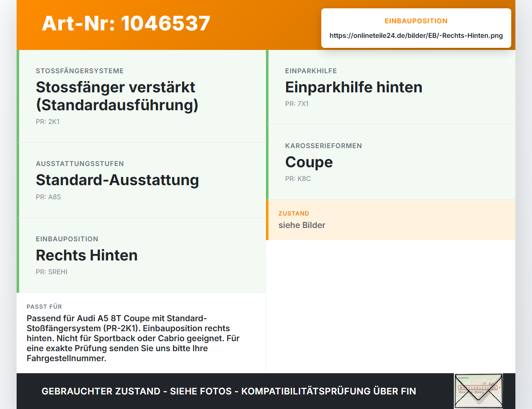Click the KAROSSERIEFORMEN category label

[323, 146]
